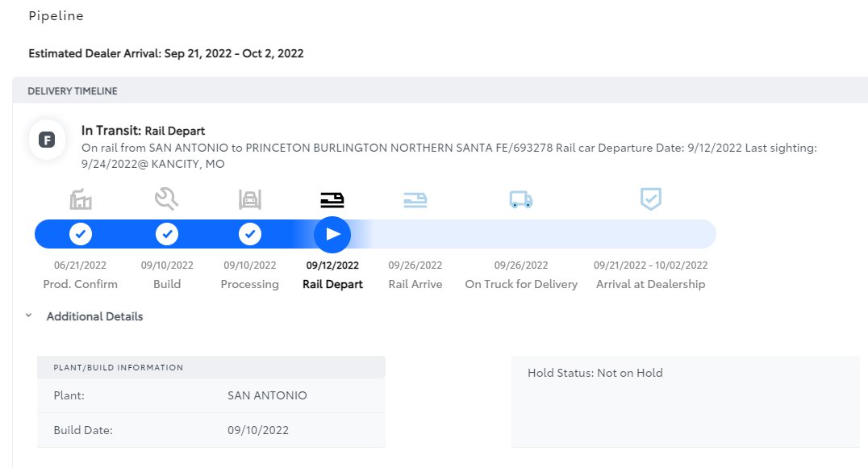
Task: Click the round F badge icon
Action: pos(47,140)
